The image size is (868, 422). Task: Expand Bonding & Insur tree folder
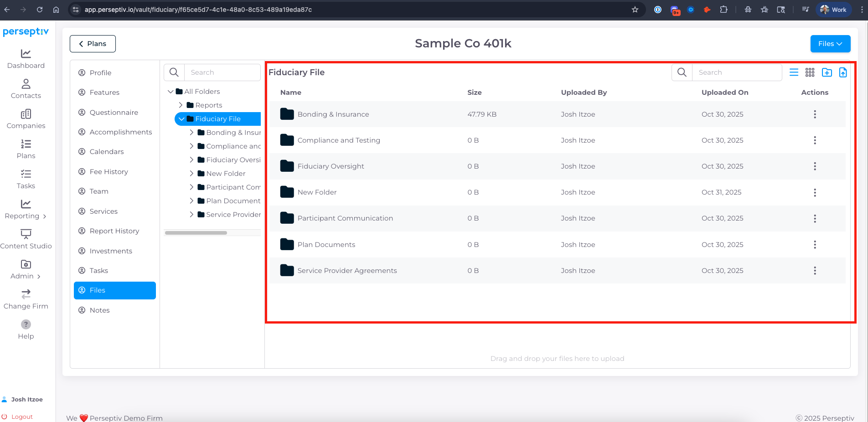[191, 133]
